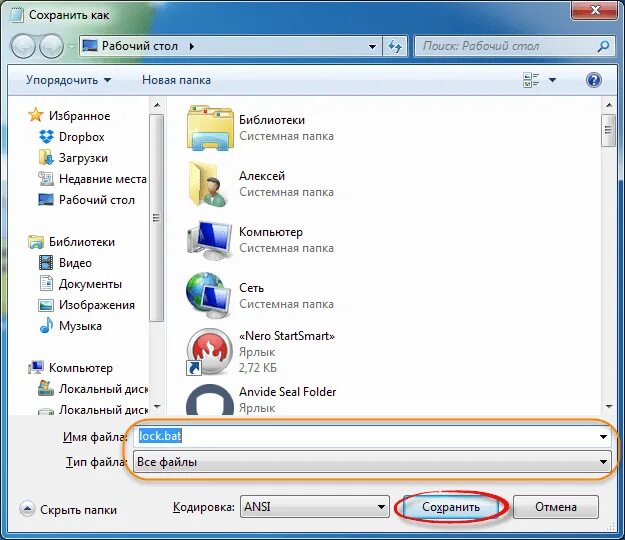This screenshot has height=540, width=625.
Task: Select first Локальный диск drive icon
Action: 46,389
